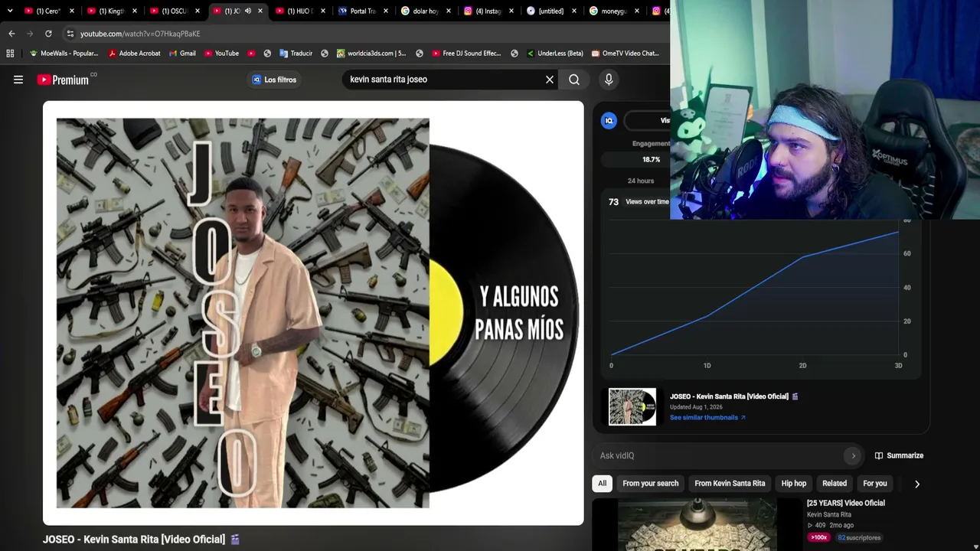Open the [25 YEARS] video thumbnail
Image resolution: width=980 pixels, height=551 pixels.
pos(697,524)
